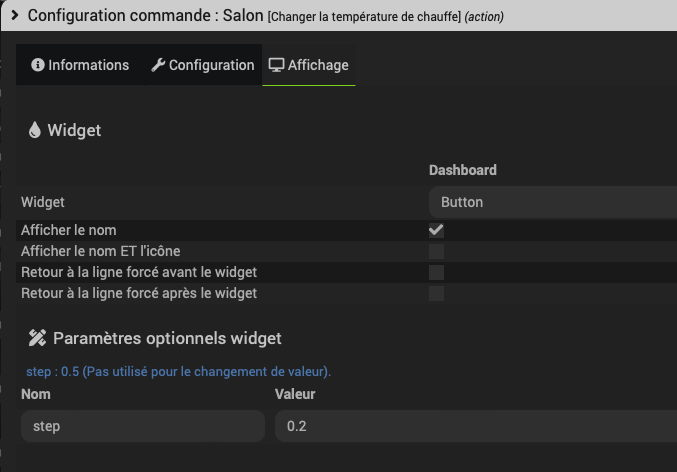The image size is (677, 472).
Task: Check Retour à la ligne forcé avant le widget
Action: (436, 272)
